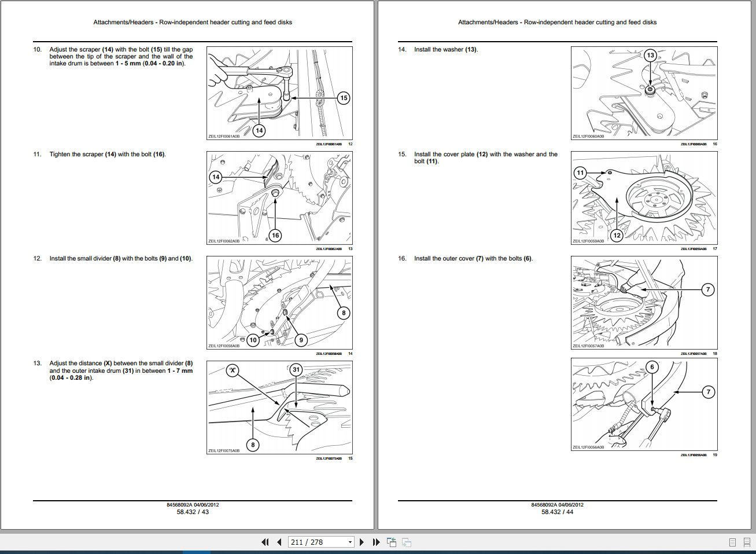Screen dimensions: 756x554
Task: Click the cover plate figure ZEIL12FI0059A0B
Action: click(644, 198)
